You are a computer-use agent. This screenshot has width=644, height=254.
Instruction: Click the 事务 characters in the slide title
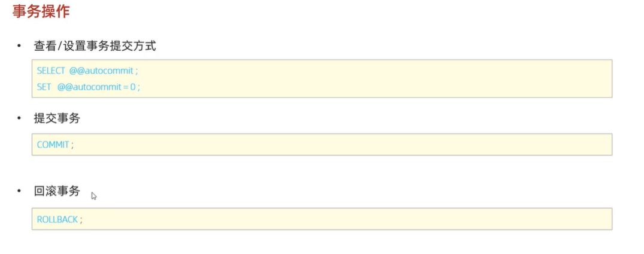pyautogui.click(x=27, y=11)
